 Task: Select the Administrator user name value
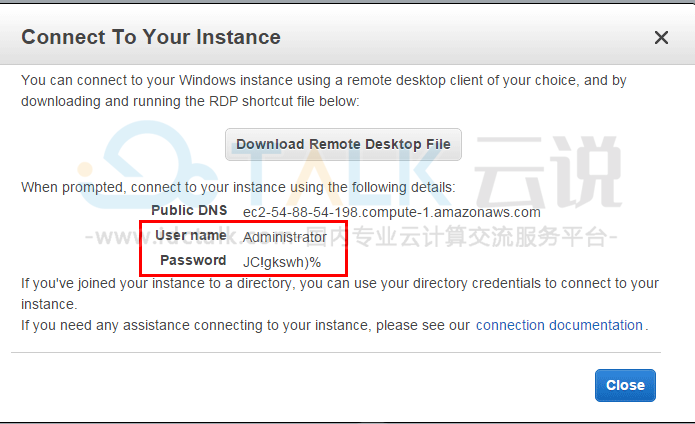click(285, 237)
